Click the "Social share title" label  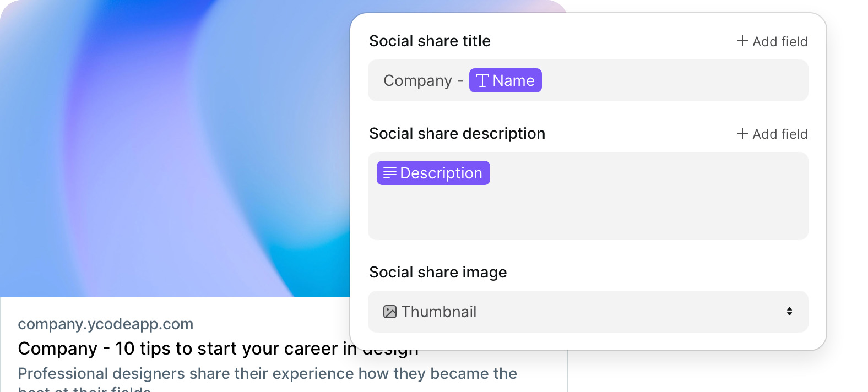[x=430, y=41]
